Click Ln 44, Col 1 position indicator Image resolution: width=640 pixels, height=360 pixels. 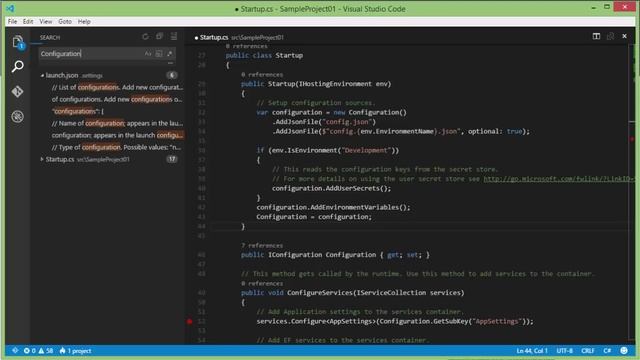[x=532, y=351]
